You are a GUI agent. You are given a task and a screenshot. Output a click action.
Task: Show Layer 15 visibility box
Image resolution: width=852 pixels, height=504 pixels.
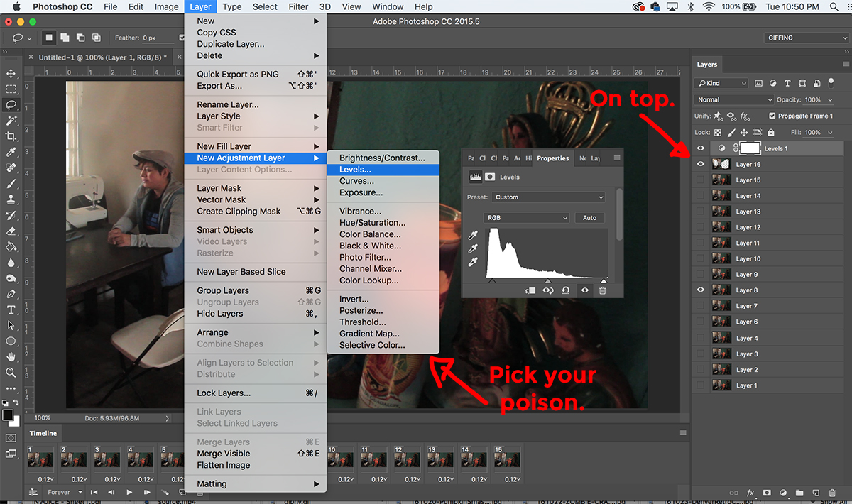701,180
